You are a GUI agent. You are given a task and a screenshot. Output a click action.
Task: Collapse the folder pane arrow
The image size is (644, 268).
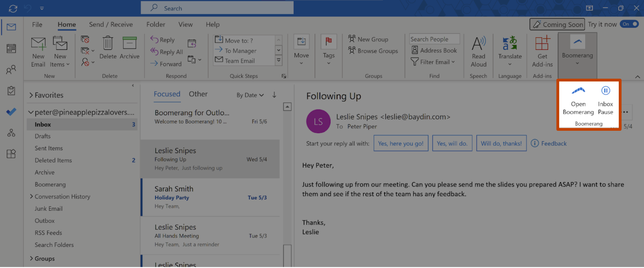click(133, 85)
